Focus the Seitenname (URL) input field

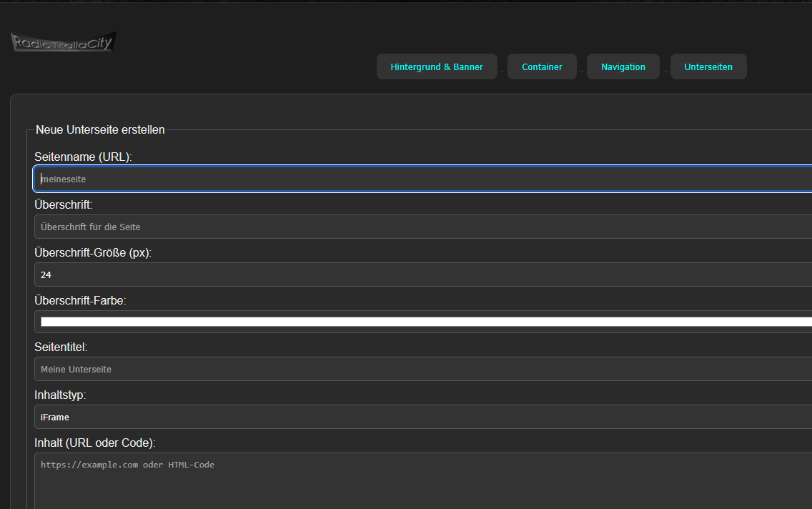click(x=422, y=179)
